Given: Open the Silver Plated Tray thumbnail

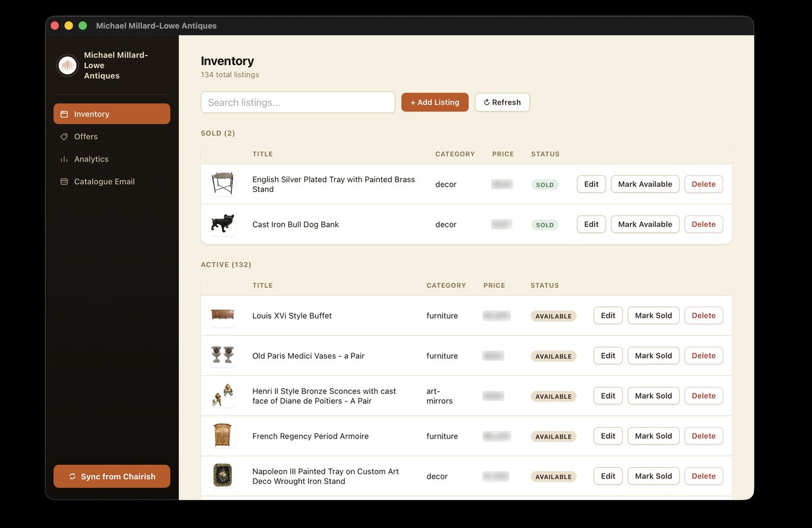Looking at the screenshot, I should click(x=223, y=184).
